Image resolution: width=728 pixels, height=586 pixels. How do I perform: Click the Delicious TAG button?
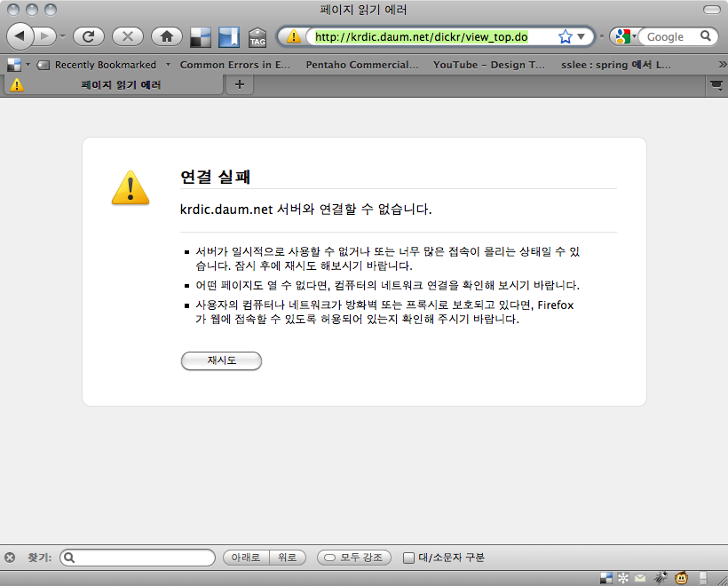257,36
